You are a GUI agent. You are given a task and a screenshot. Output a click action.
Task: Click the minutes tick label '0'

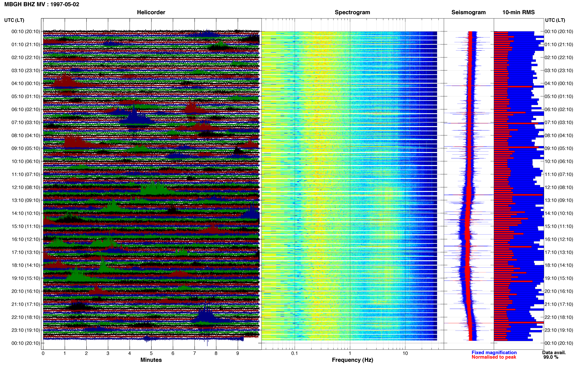pyautogui.click(x=43, y=353)
